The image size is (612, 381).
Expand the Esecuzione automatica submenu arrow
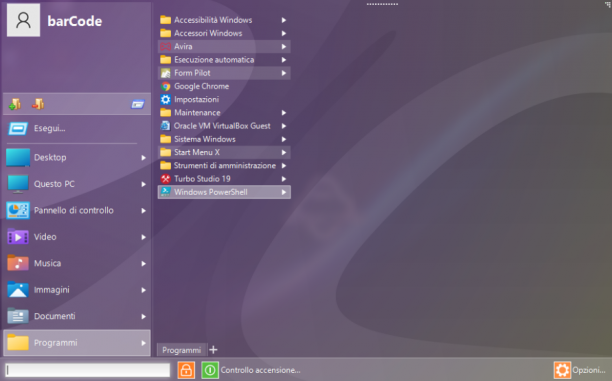click(x=284, y=60)
